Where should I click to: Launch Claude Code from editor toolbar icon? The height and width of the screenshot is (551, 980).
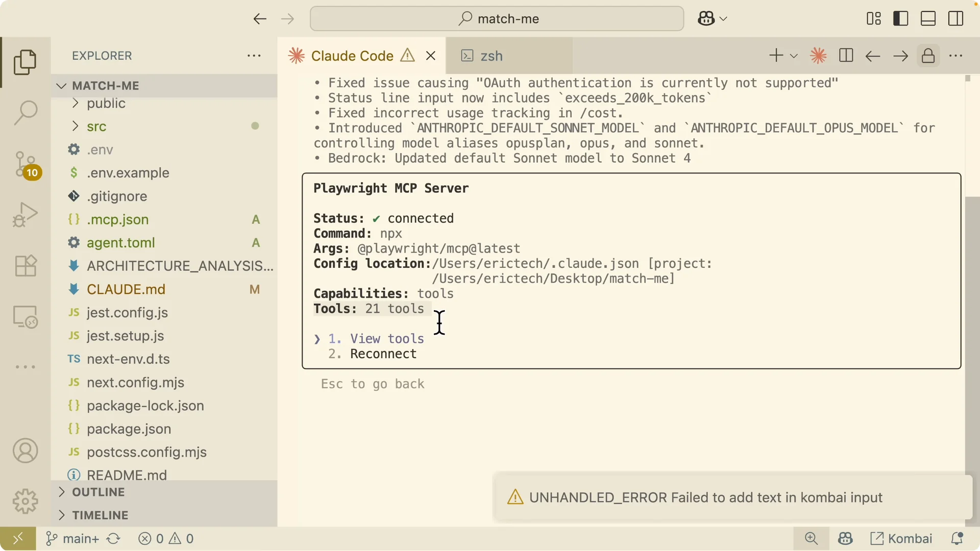coord(818,56)
